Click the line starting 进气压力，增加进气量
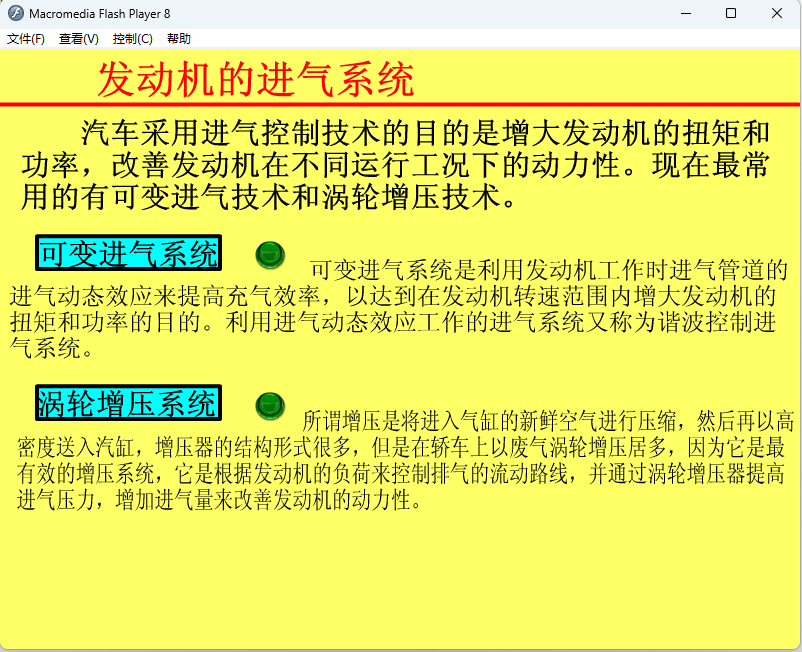 click(x=219, y=500)
